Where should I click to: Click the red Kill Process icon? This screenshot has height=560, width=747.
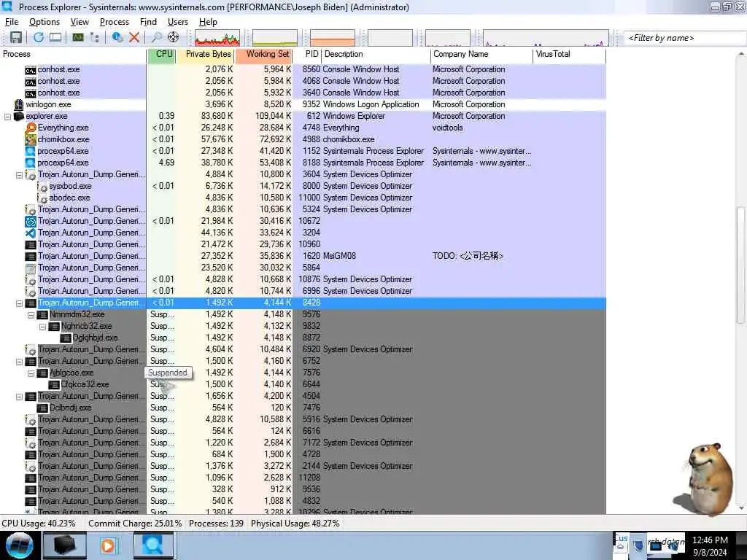134,37
